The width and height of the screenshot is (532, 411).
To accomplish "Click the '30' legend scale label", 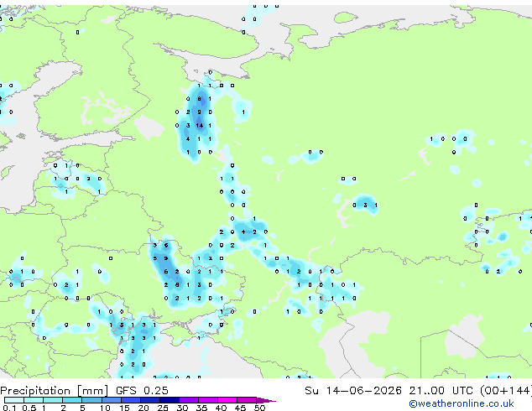I will point(182,408).
